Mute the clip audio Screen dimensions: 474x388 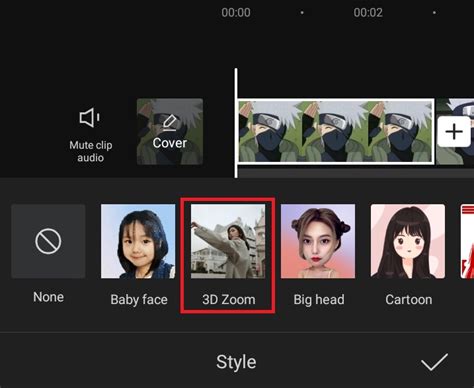click(90, 135)
